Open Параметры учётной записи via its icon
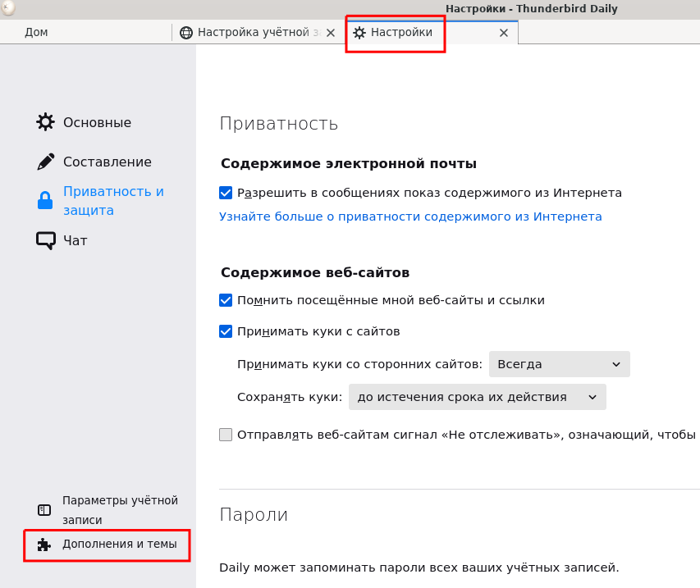Screen dimensions: 700x588 (43, 508)
